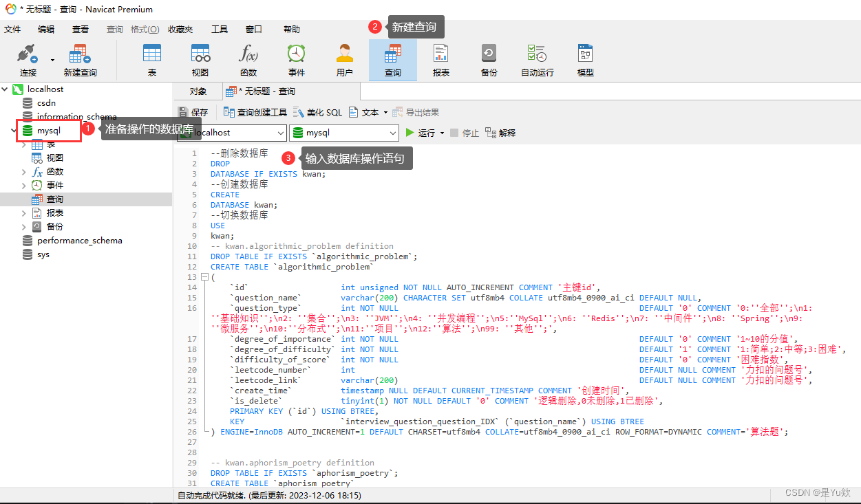Open the Window (窗口) menu

pyautogui.click(x=254, y=30)
